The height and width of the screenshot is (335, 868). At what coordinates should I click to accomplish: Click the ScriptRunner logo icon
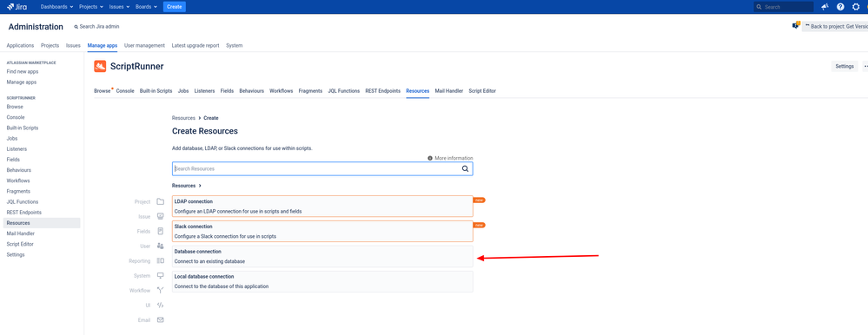[100, 66]
